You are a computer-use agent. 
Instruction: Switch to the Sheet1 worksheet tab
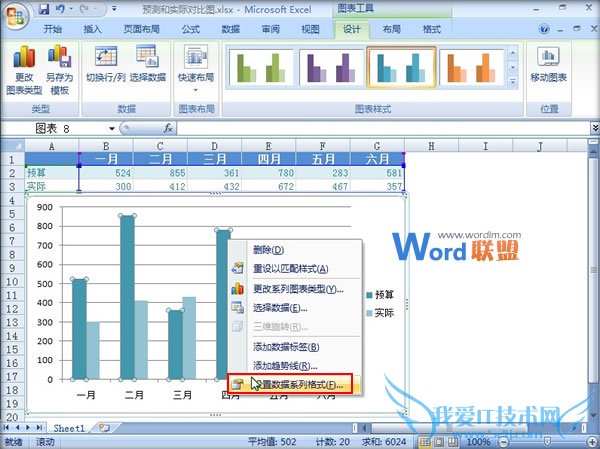(69, 428)
